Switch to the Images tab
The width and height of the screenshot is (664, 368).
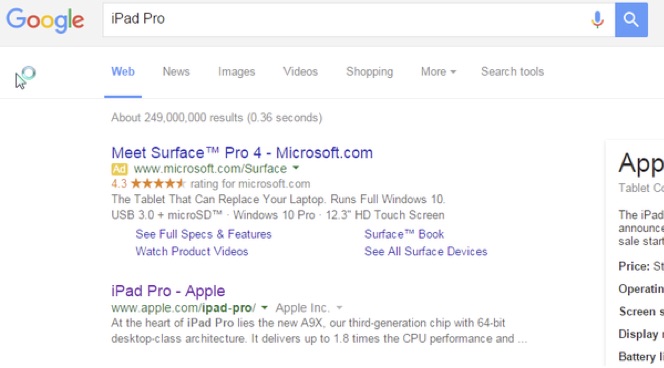(236, 72)
